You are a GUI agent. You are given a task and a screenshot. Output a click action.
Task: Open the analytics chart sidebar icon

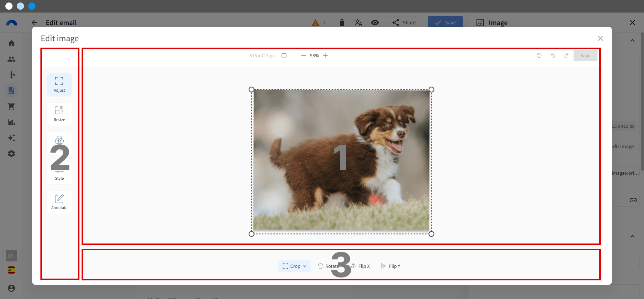(x=11, y=122)
